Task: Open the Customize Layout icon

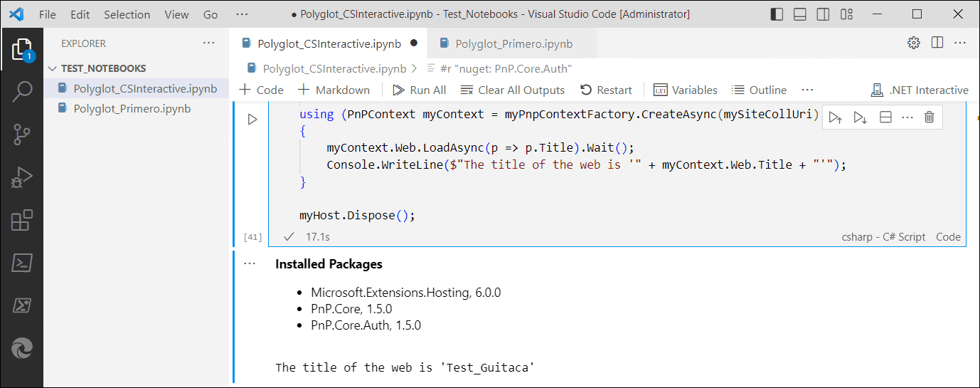Action: coord(846,14)
